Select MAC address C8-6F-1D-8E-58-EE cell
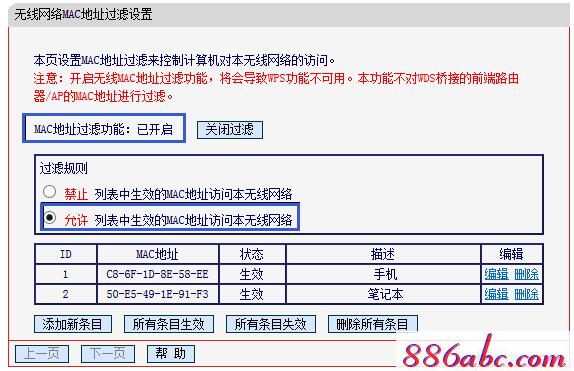Image resolution: width=574 pixels, height=371 pixels. [157, 274]
